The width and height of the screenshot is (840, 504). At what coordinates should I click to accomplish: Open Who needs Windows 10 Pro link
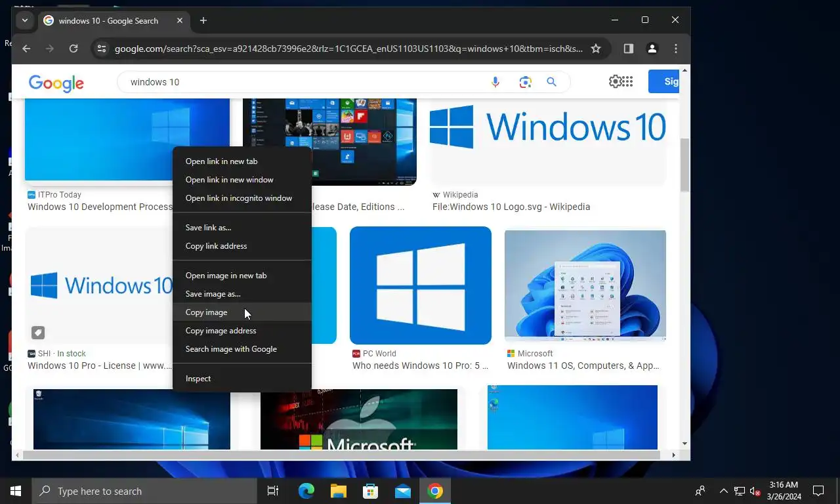(421, 366)
